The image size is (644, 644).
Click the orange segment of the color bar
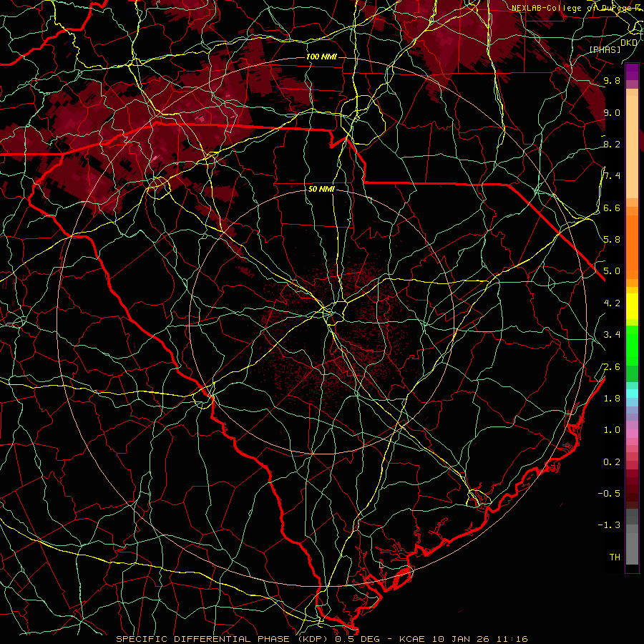pyautogui.click(x=632, y=246)
